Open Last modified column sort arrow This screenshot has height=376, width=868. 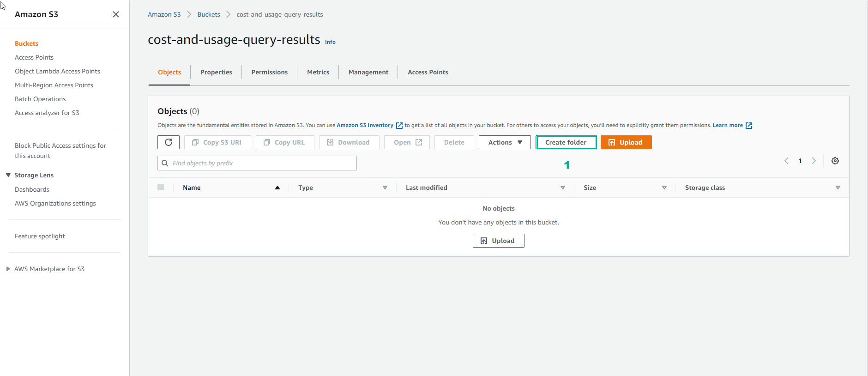pyautogui.click(x=563, y=188)
